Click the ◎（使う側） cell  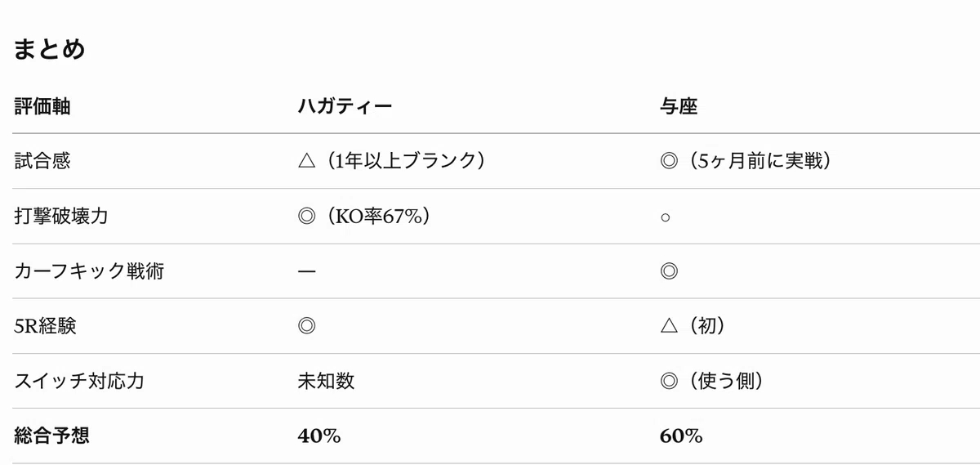pyautogui.click(x=712, y=381)
